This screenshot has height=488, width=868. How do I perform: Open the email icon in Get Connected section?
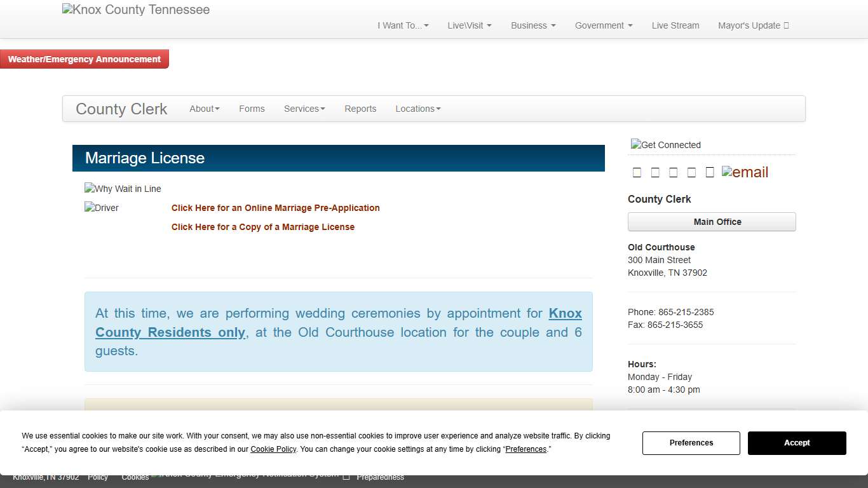coord(744,172)
